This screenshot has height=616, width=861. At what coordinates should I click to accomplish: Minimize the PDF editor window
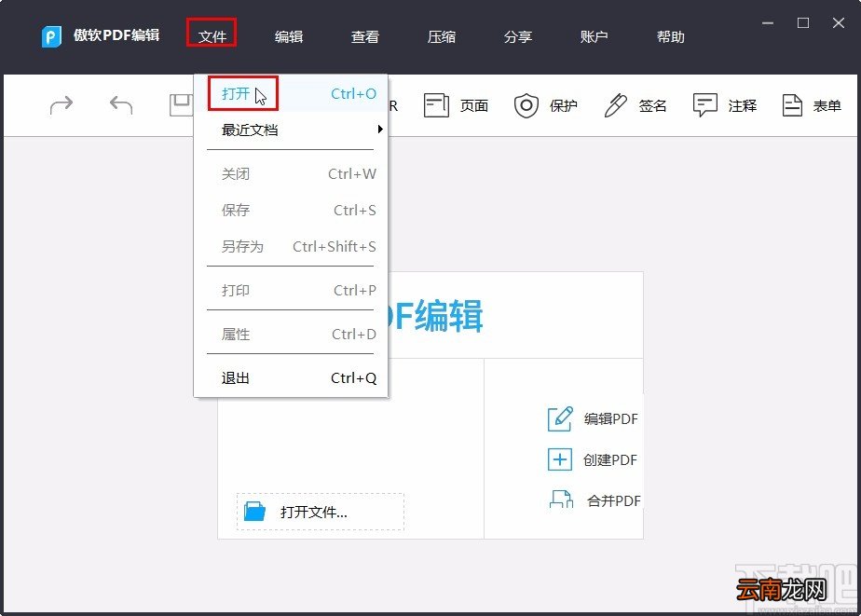pos(768,23)
